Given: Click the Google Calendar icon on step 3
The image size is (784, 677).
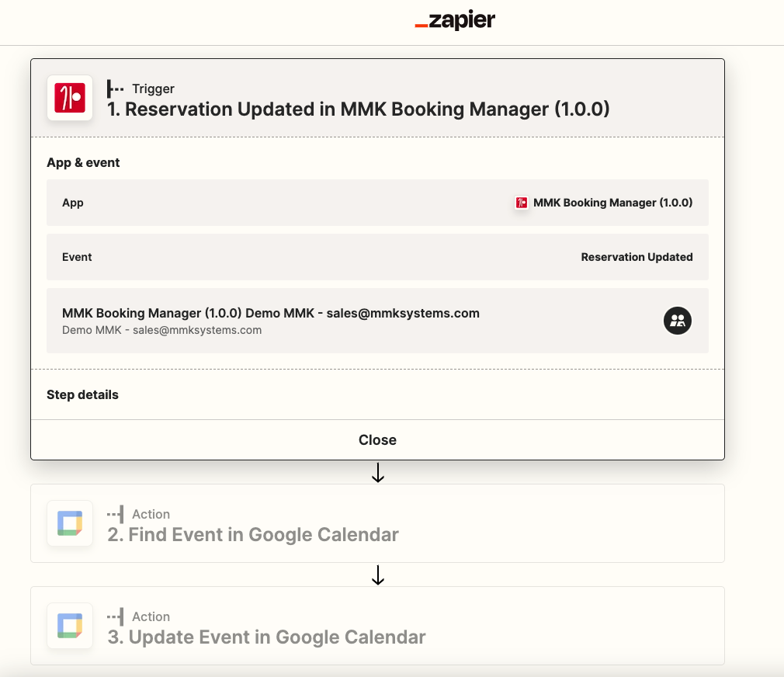Looking at the screenshot, I should click(70, 626).
